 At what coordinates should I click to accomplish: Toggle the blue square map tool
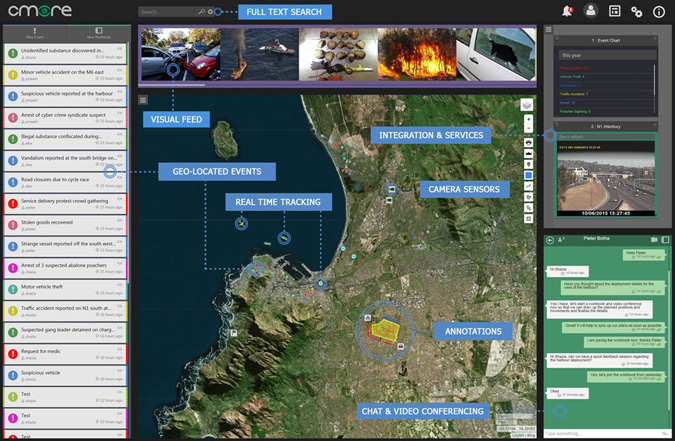528,175
